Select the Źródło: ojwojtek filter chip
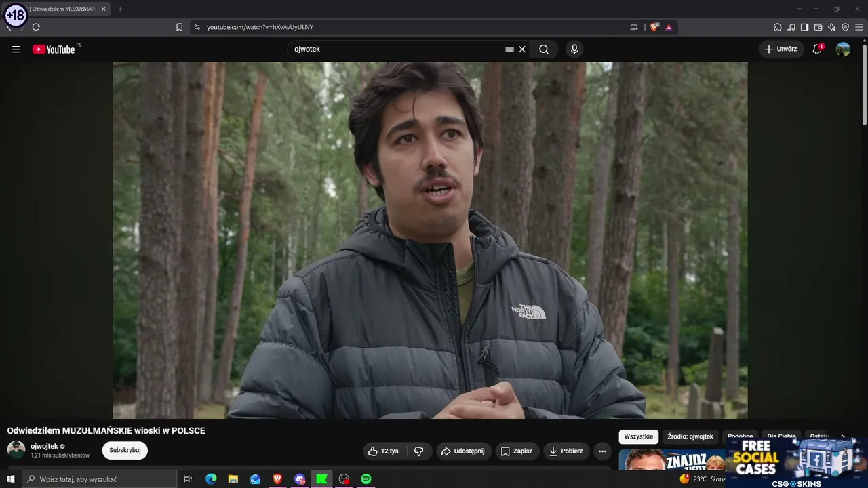 point(690,436)
